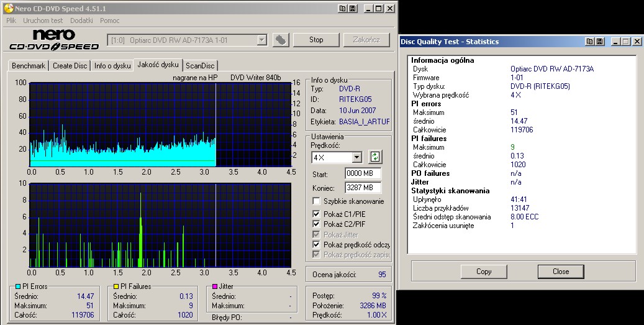Open the Dodatki menu

pyautogui.click(x=81, y=20)
